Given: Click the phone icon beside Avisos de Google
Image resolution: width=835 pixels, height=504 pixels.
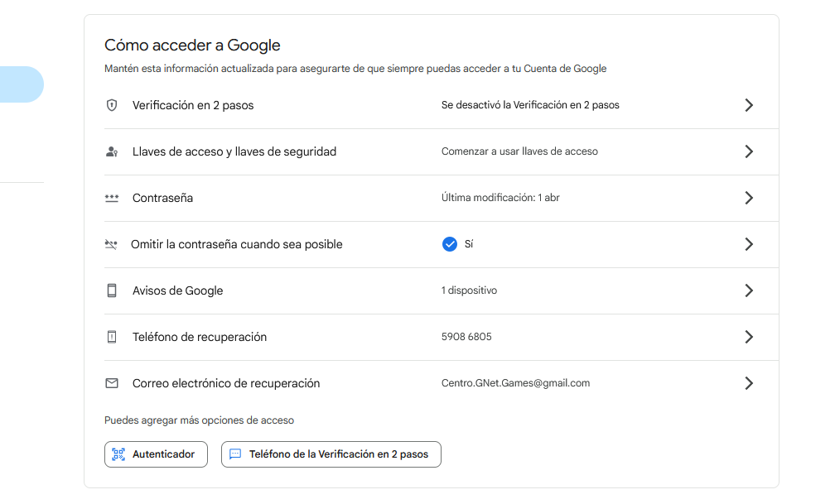Looking at the screenshot, I should (112, 290).
